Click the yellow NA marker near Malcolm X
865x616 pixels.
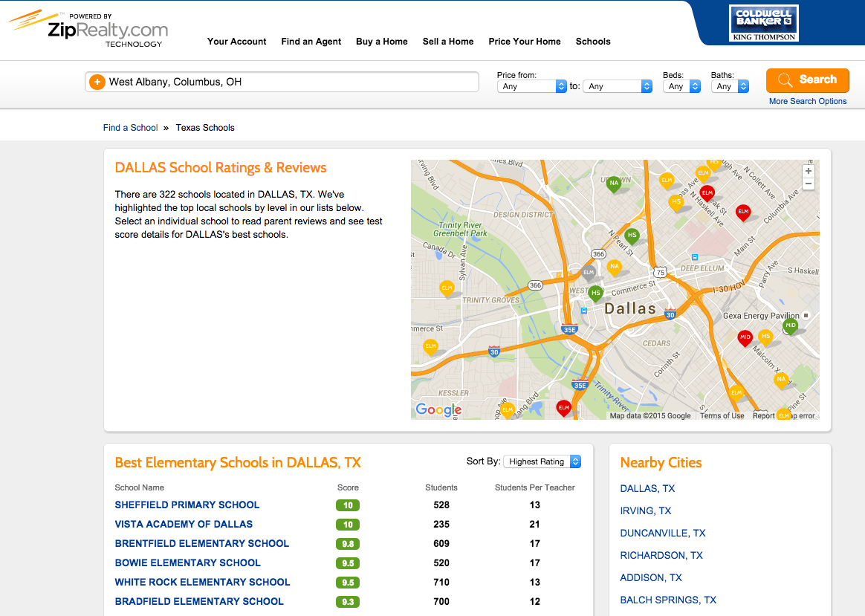pos(780,380)
